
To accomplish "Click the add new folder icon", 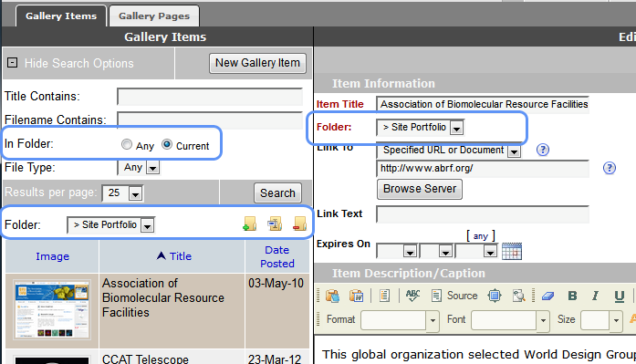I will pyautogui.click(x=249, y=224).
